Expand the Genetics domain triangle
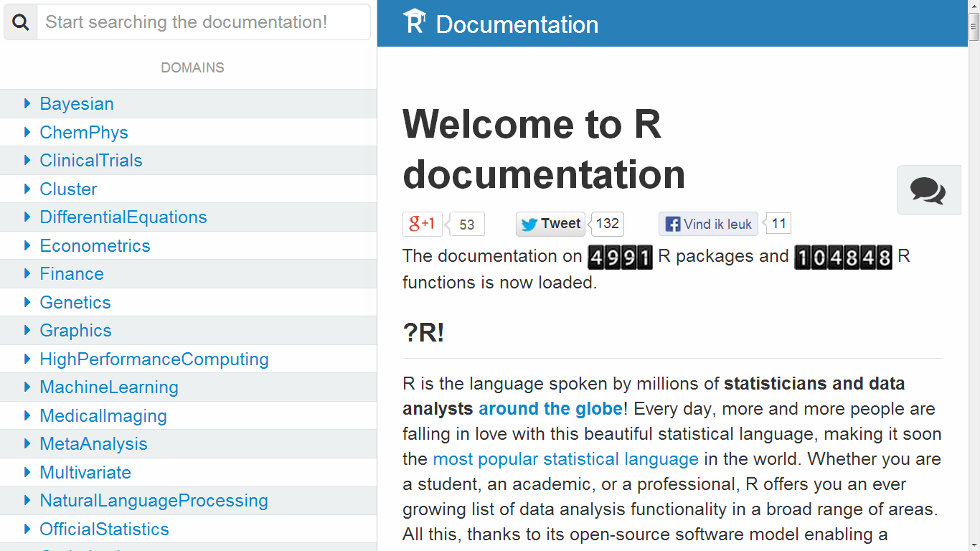 click(27, 302)
